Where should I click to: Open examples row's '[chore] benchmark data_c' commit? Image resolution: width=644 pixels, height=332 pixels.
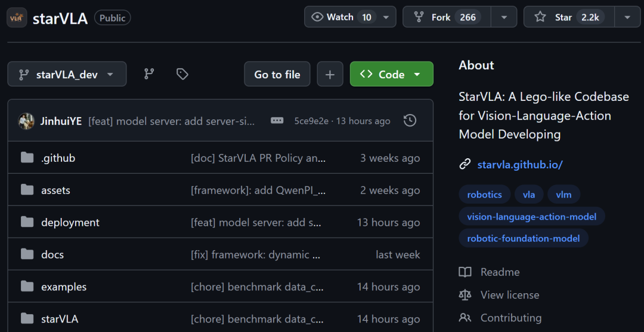coord(257,287)
